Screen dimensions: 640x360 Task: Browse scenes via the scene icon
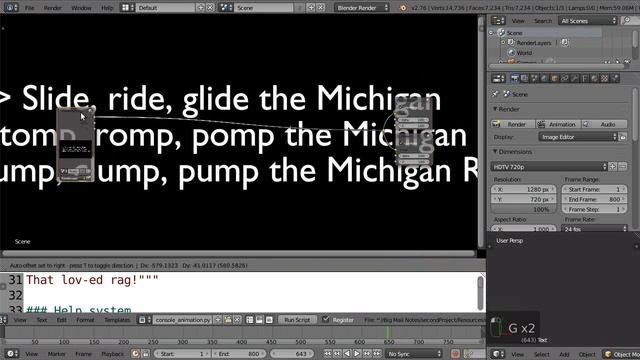pyautogui.click(x=226, y=7)
